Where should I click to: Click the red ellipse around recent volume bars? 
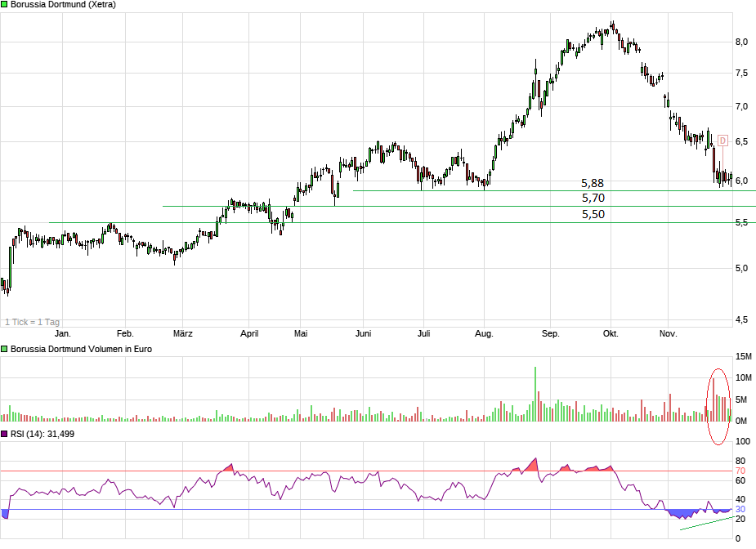718,406
